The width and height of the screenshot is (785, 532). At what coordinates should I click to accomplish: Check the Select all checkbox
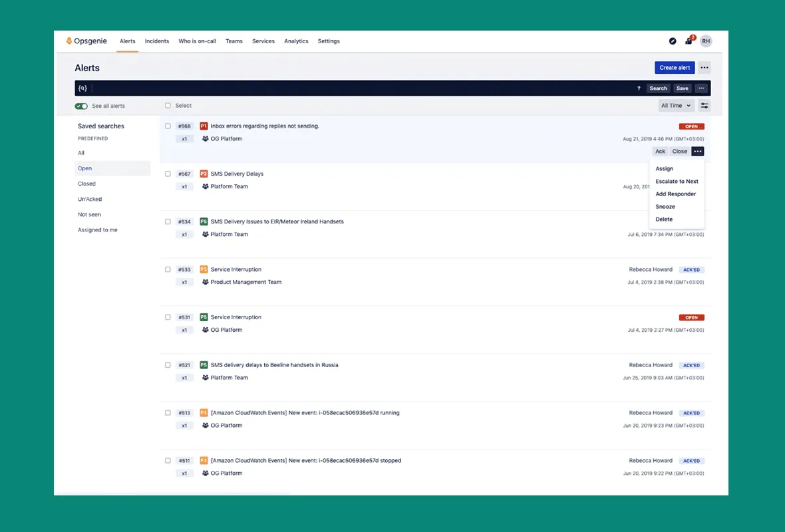tap(168, 106)
